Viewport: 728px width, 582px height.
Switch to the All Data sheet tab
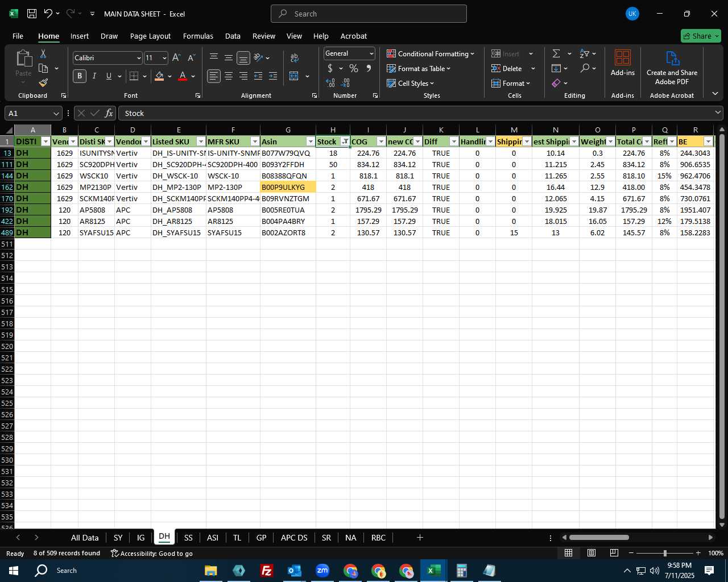[85, 537]
